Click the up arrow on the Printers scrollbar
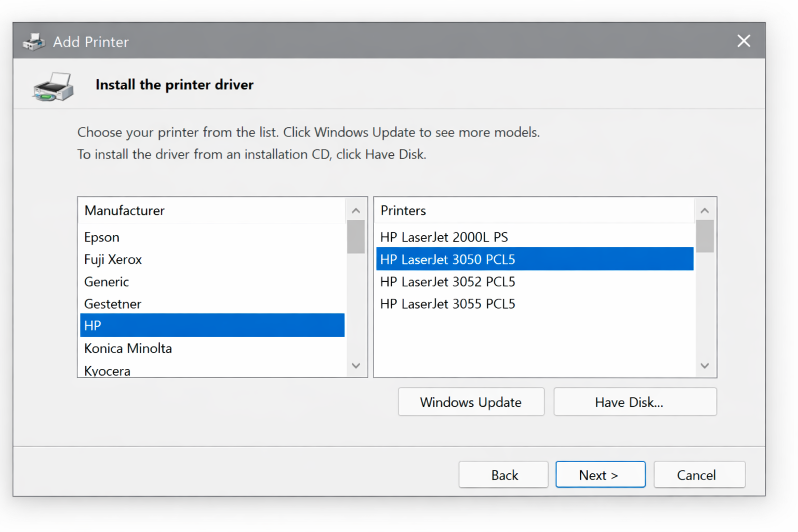Image resolution: width=798 pixels, height=532 pixels. [705, 210]
